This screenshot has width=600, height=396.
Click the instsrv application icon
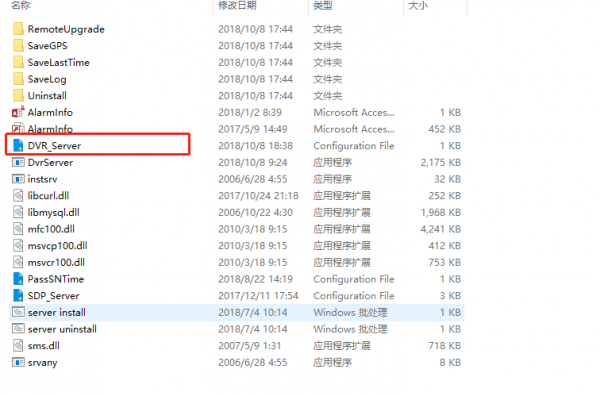coord(18,179)
